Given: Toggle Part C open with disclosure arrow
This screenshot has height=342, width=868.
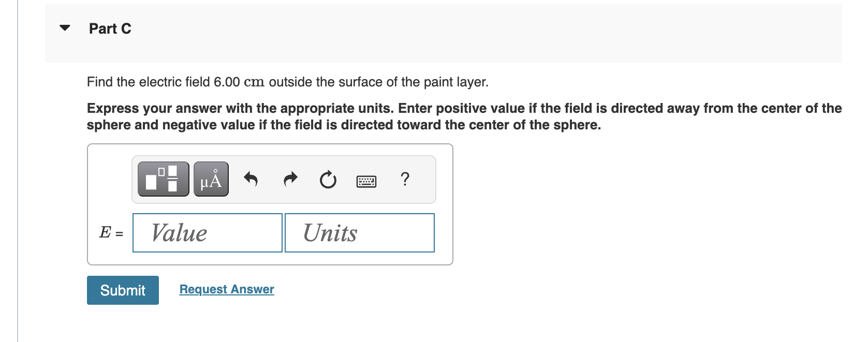Looking at the screenshot, I should pyautogui.click(x=64, y=28).
